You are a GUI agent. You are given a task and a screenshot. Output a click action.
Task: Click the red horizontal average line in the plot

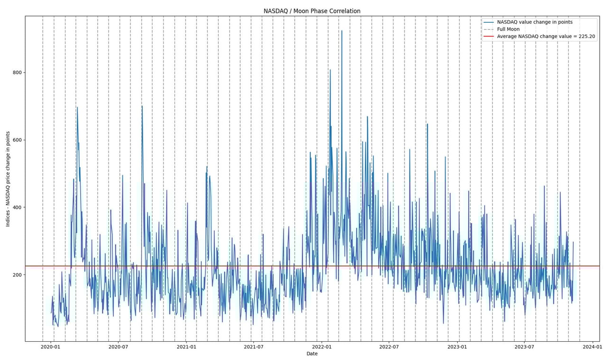click(x=312, y=266)
